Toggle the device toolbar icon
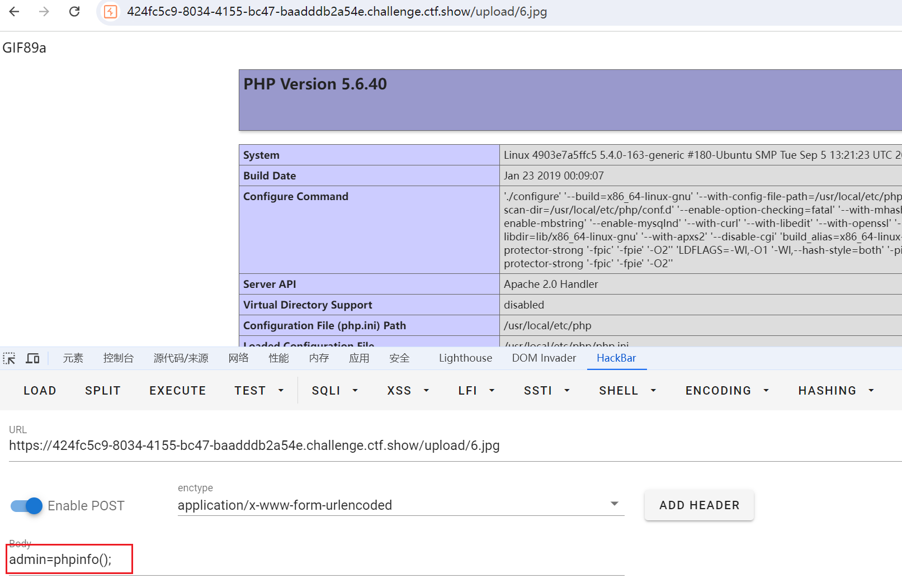The image size is (902, 588). click(x=33, y=358)
